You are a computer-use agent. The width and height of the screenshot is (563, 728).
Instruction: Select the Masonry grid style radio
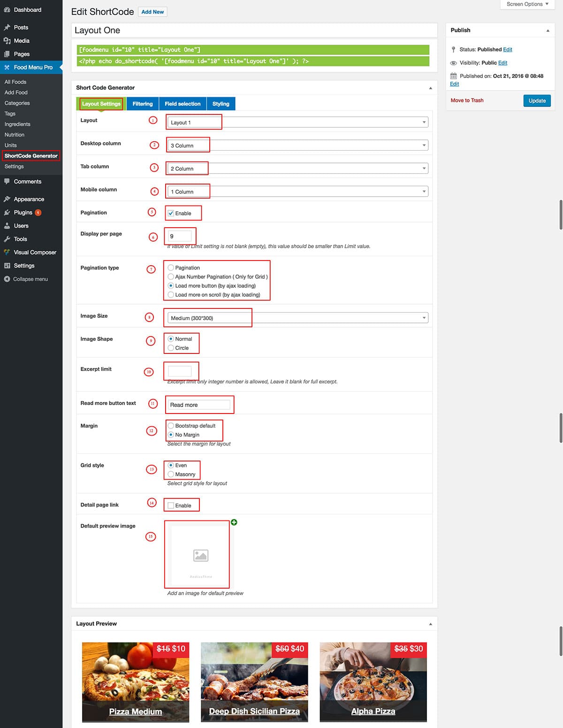[171, 474]
